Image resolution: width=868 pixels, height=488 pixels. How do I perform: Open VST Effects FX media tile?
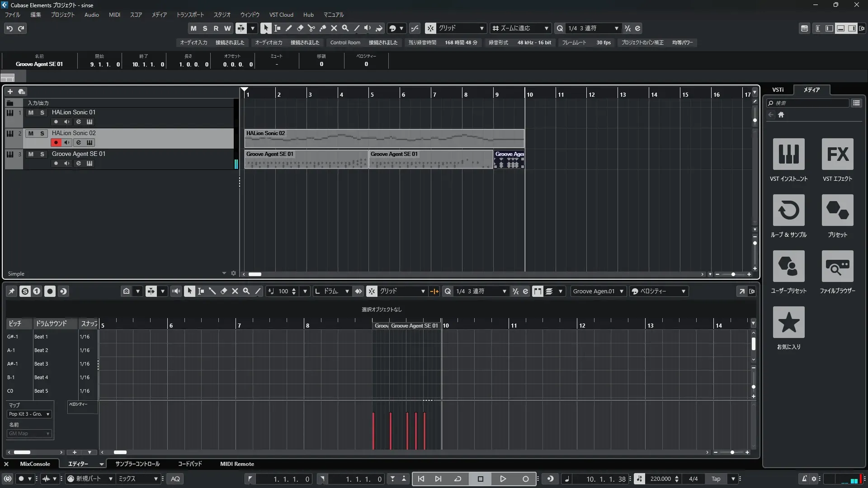[x=837, y=154]
